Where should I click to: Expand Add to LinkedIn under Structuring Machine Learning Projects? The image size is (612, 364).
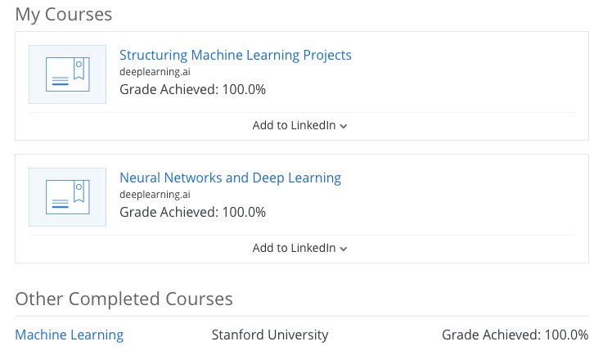pyautogui.click(x=294, y=125)
